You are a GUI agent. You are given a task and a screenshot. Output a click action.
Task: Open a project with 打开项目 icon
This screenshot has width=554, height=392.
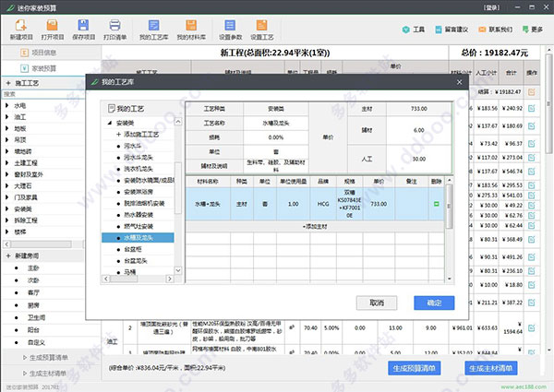[x=53, y=30]
